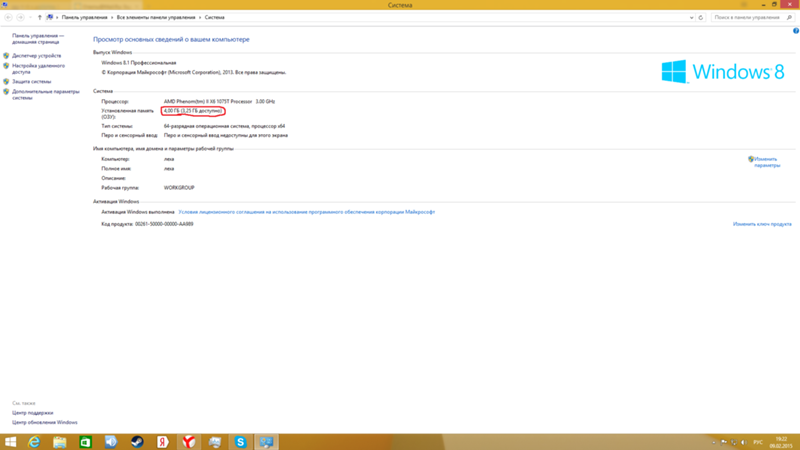Go up one level arrow

pyautogui.click(x=39, y=17)
